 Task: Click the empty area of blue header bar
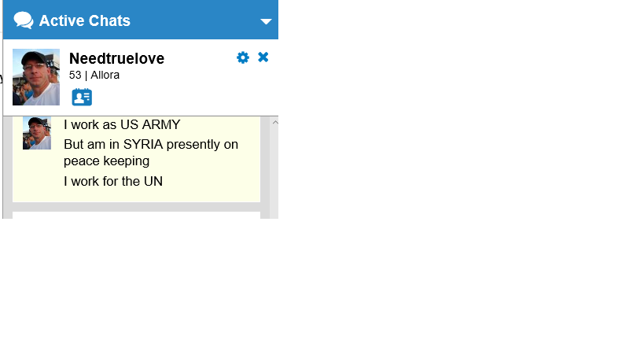(195, 20)
